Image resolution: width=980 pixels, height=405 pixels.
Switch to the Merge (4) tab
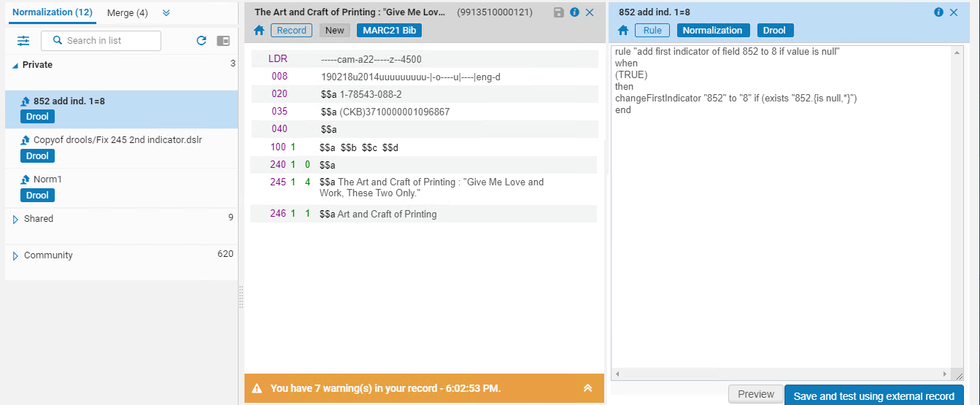point(127,13)
